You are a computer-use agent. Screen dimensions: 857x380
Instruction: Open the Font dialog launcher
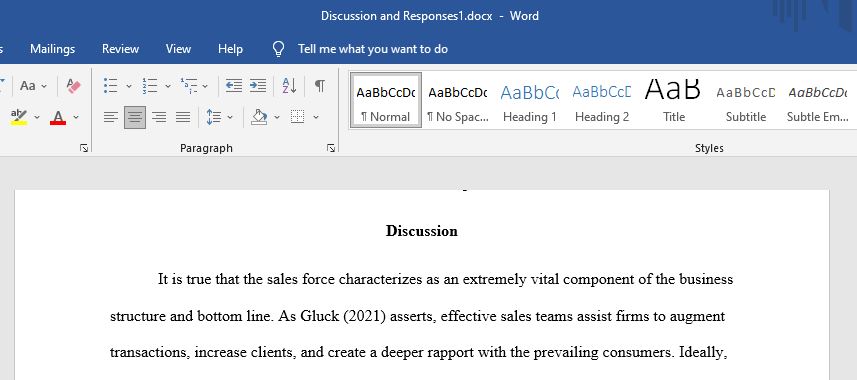point(84,148)
